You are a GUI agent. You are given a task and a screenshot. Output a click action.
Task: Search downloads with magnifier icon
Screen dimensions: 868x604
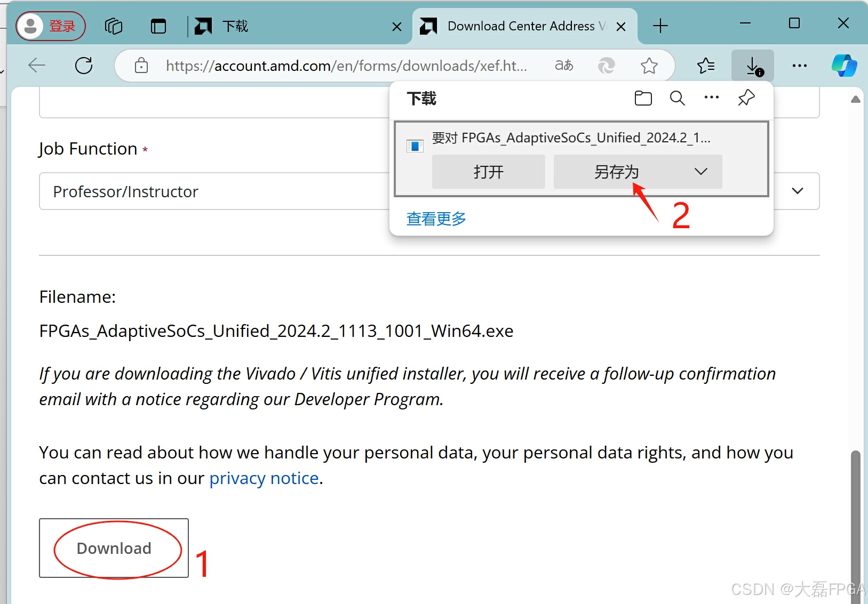click(678, 98)
